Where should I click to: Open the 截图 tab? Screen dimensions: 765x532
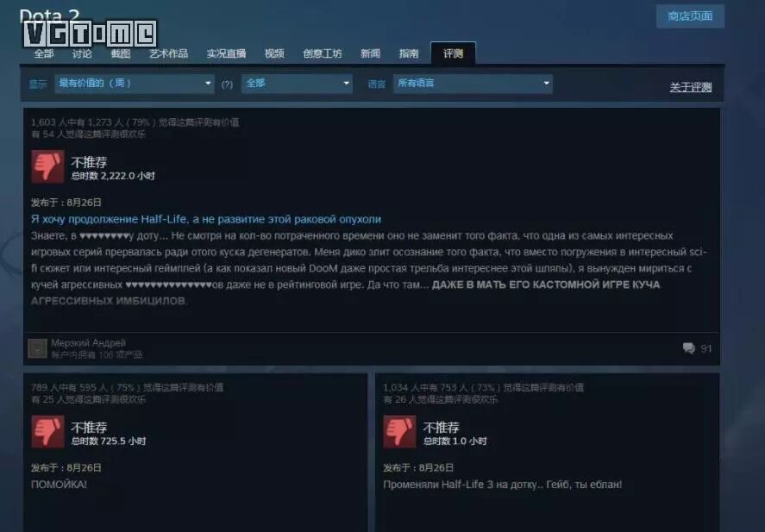(121, 53)
